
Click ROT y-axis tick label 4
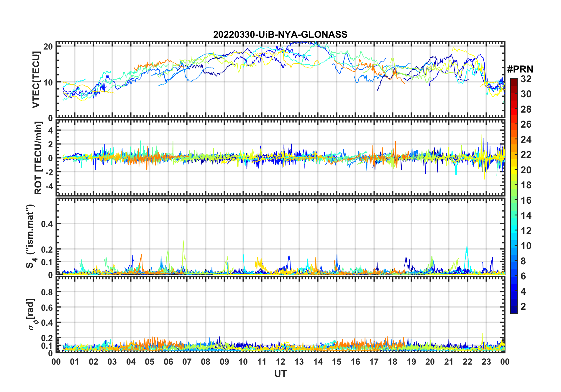51,130
